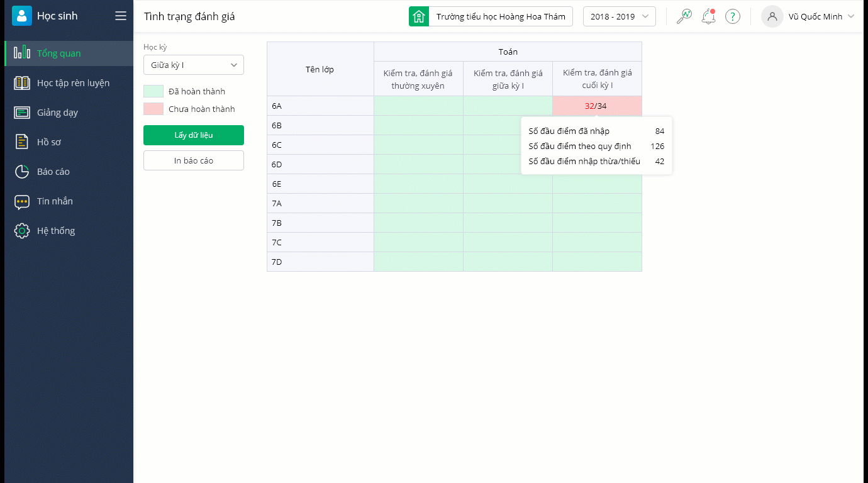Click the Đã hoàn thành green swatch
Image resolution: width=868 pixels, height=483 pixels.
point(153,91)
